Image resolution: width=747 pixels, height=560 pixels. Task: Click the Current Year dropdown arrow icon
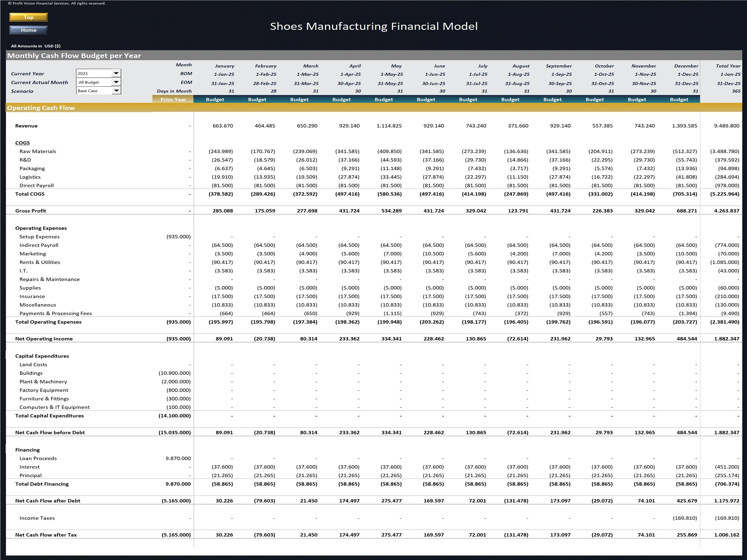(117, 73)
